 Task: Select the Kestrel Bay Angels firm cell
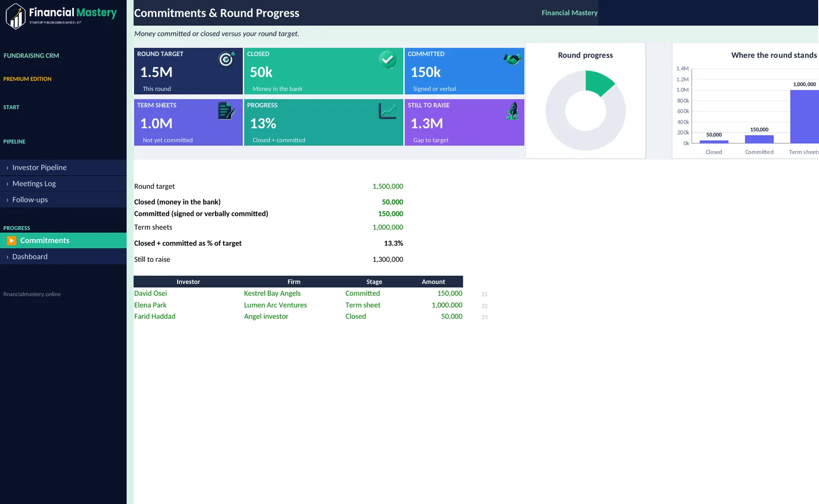(294, 293)
